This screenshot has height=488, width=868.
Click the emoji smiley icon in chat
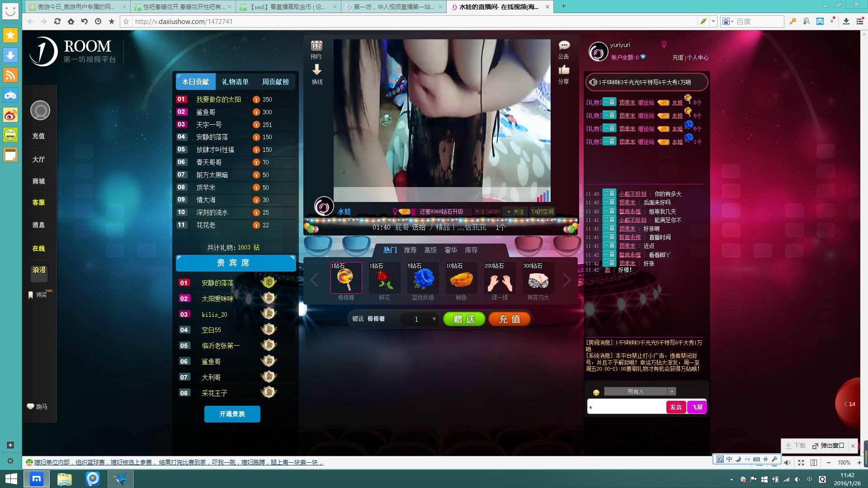click(x=596, y=393)
